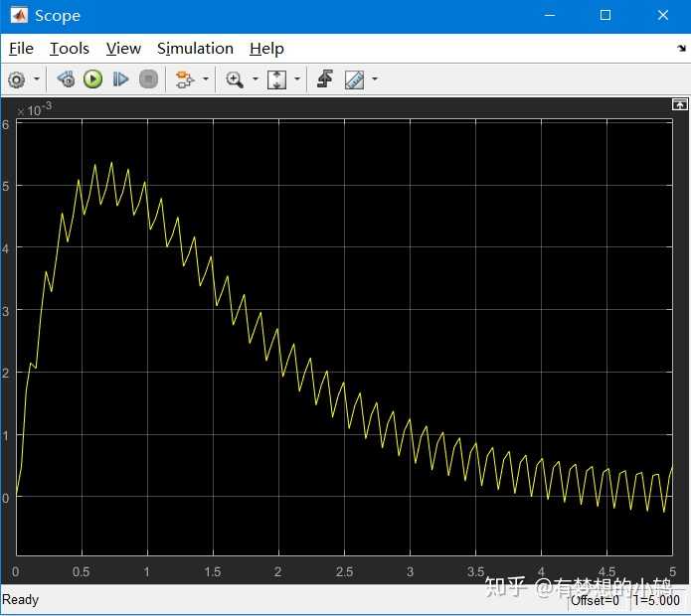Close the Scope window
This screenshot has height=616, width=691.
(x=663, y=16)
